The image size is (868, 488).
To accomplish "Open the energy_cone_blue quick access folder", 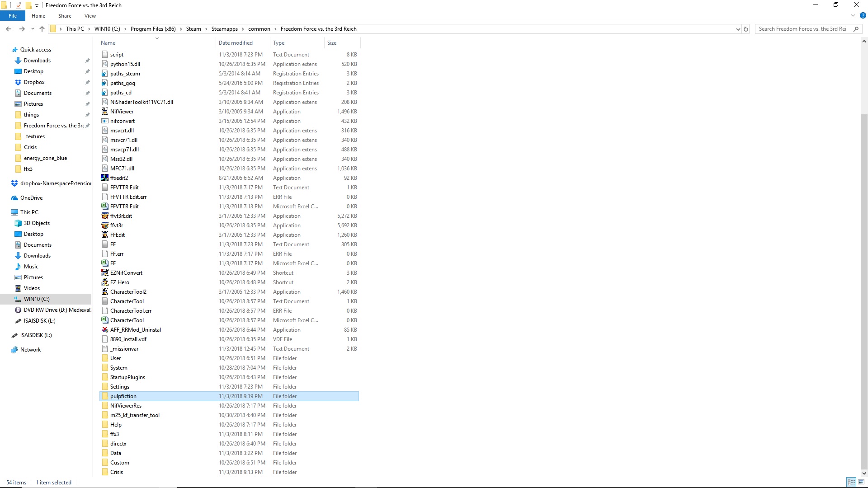I will [45, 158].
